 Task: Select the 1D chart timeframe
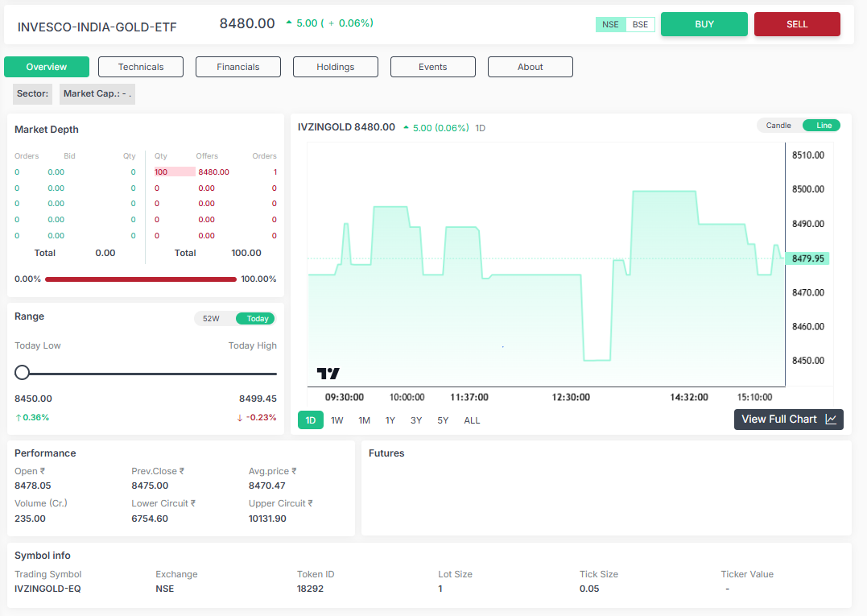pyautogui.click(x=311, y=420)
